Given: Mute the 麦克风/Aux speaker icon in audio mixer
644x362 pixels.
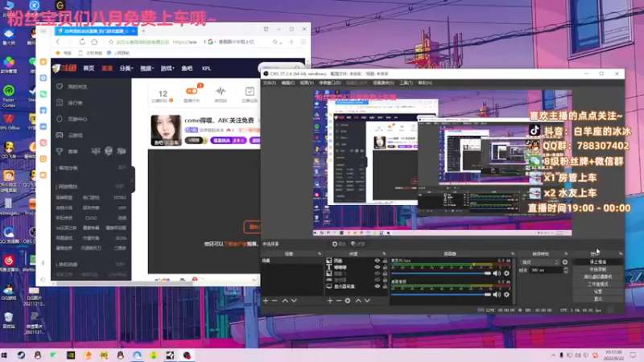Looking at the screenshot, I should coord(497,274).
